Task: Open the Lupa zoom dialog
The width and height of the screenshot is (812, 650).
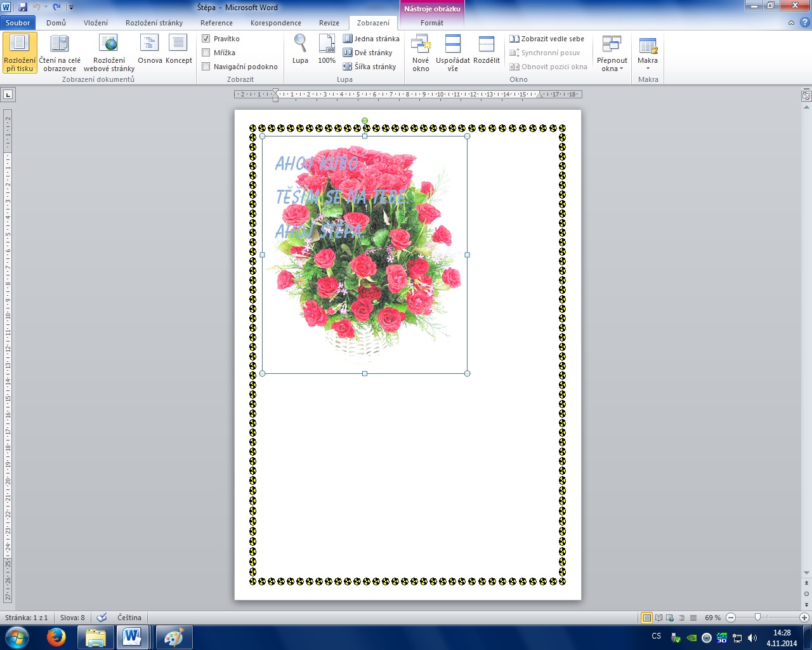Action: pos(300,50)
